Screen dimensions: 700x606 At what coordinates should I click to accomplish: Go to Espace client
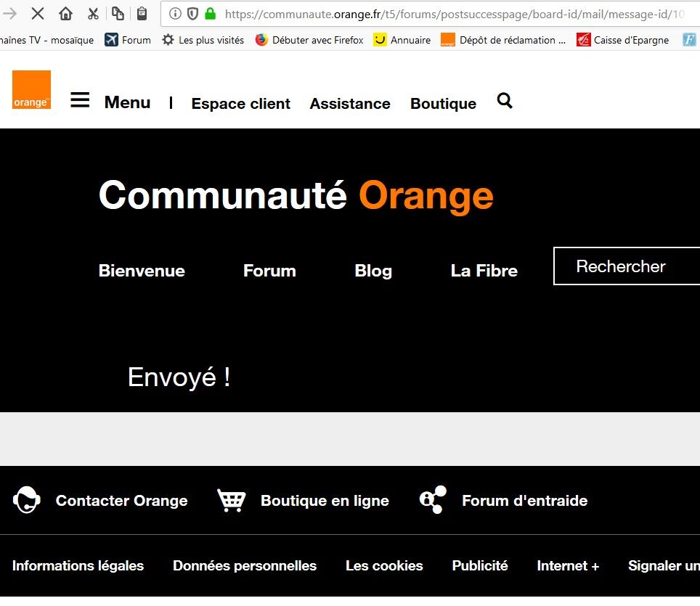point(240,104)
